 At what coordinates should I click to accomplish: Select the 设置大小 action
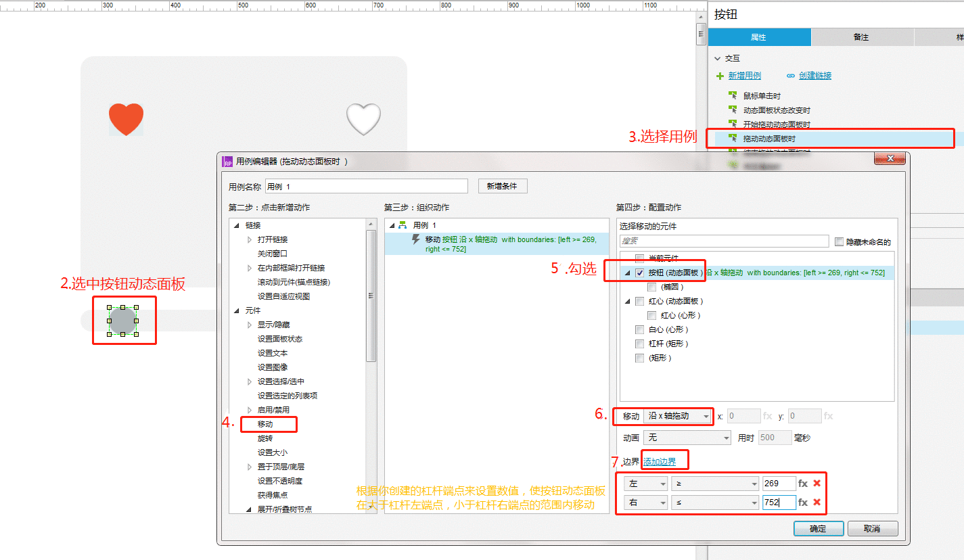(273, 452)
